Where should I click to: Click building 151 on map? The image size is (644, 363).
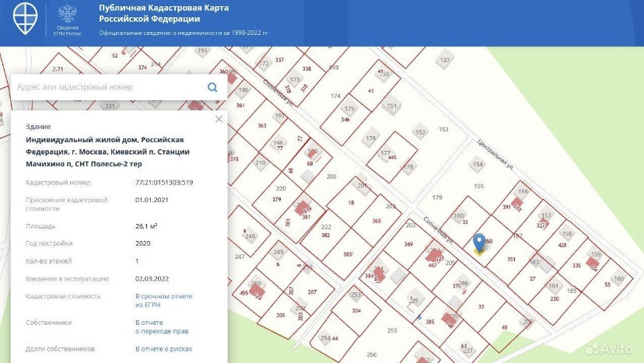[391, 106]
